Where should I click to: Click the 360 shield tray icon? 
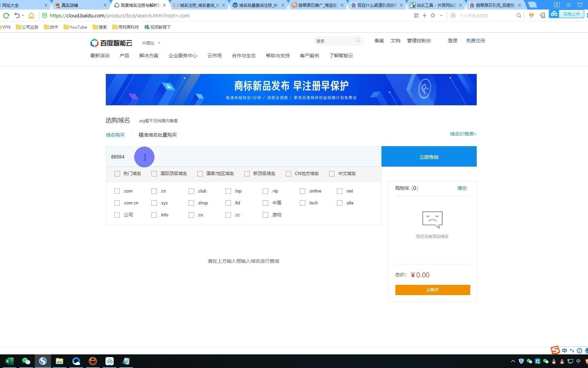(x=521, y=361)
